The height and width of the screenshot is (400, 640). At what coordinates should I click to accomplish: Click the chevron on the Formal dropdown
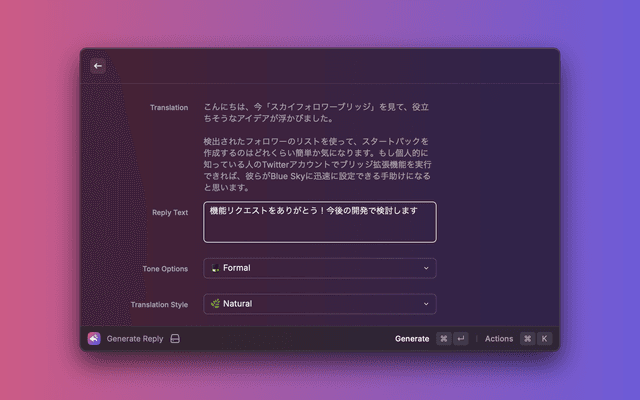[x=426, y=268]
